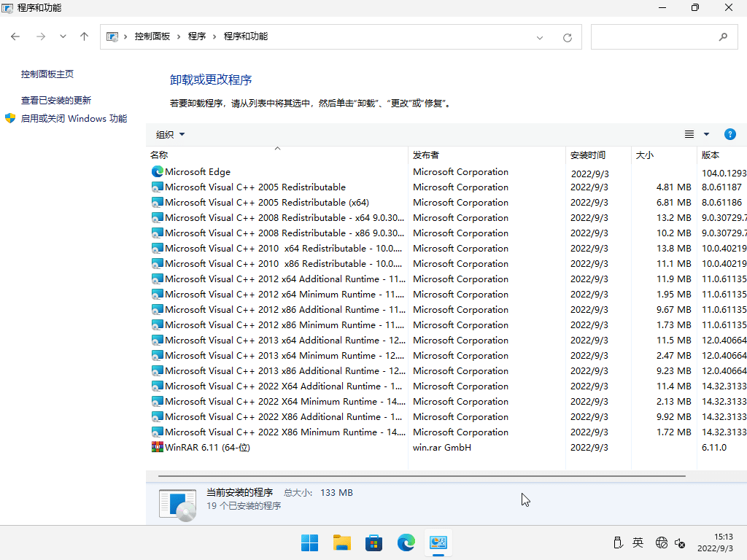
Task: Open 启用或关闭 Windows 功能 link
Action: click(74, 118)
